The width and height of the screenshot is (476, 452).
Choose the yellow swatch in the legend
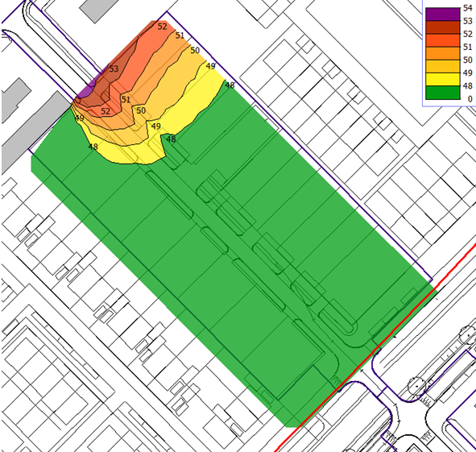click(x=443, y=80)
